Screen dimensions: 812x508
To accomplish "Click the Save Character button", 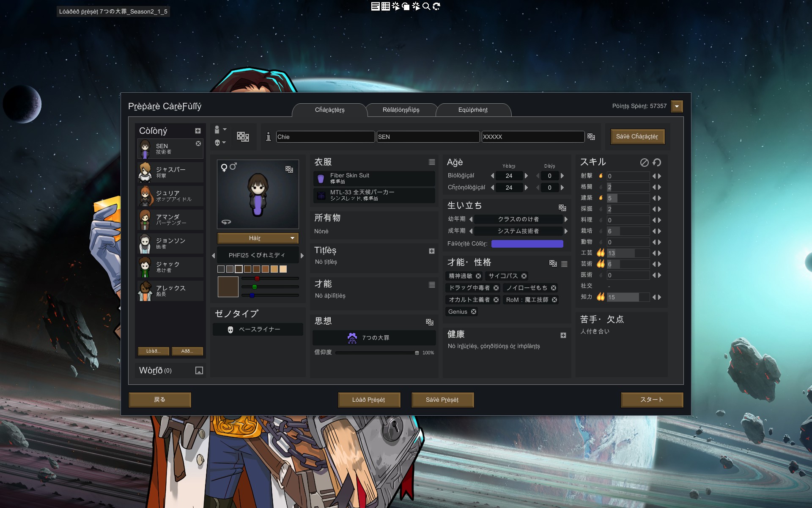I will pyautogui.click(x=637, y=137).
